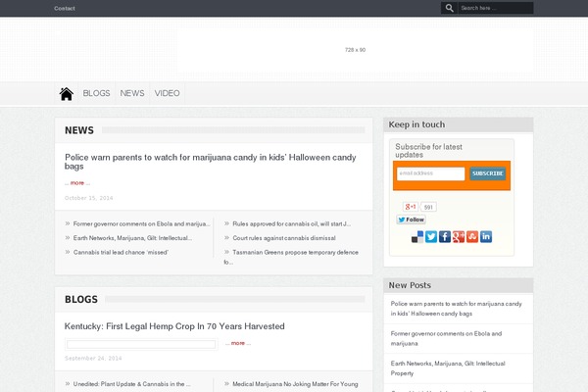This screenshot has height=392, width=588.
Task: Focus the Search here field
Action: 495,8
